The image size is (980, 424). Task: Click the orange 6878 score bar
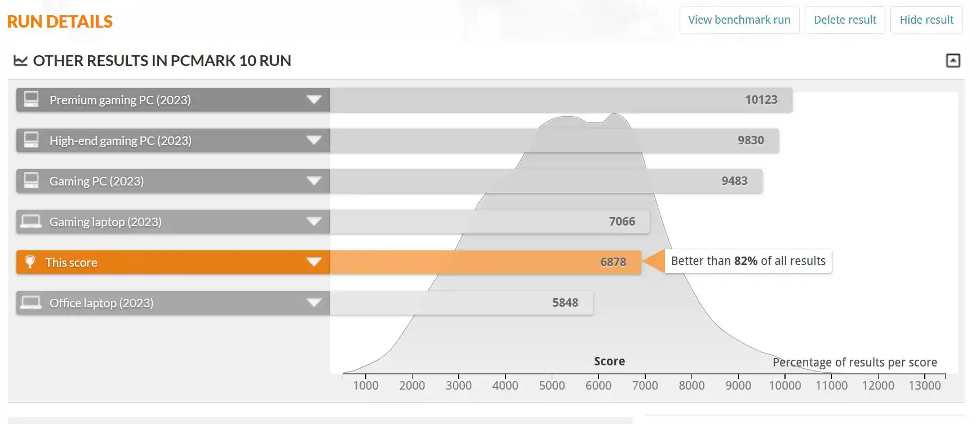(x=485, y=262)
